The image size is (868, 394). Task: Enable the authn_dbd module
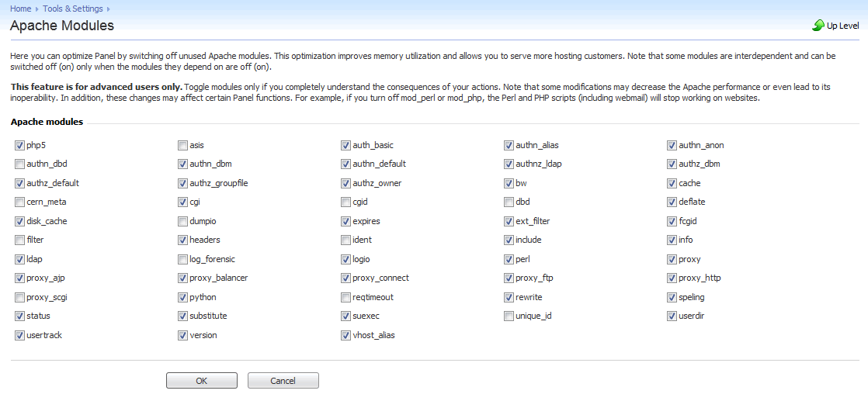[x=19, y=164]
